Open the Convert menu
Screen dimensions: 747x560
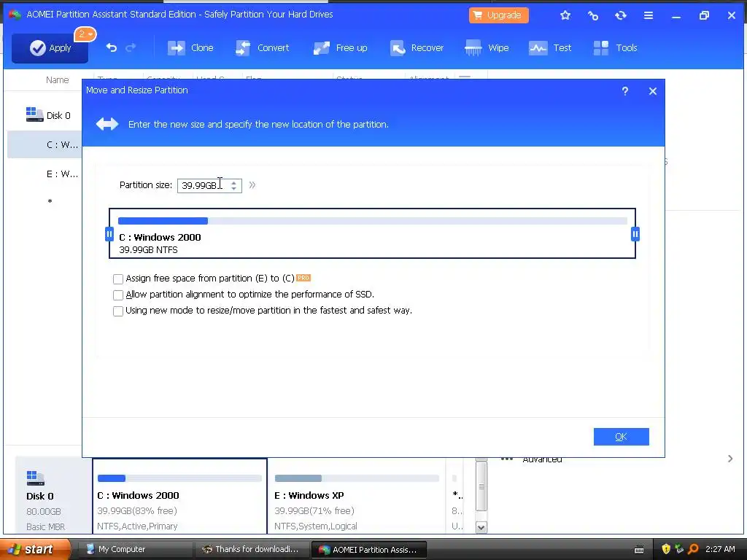pyautogui.click(x=263, y=47)
